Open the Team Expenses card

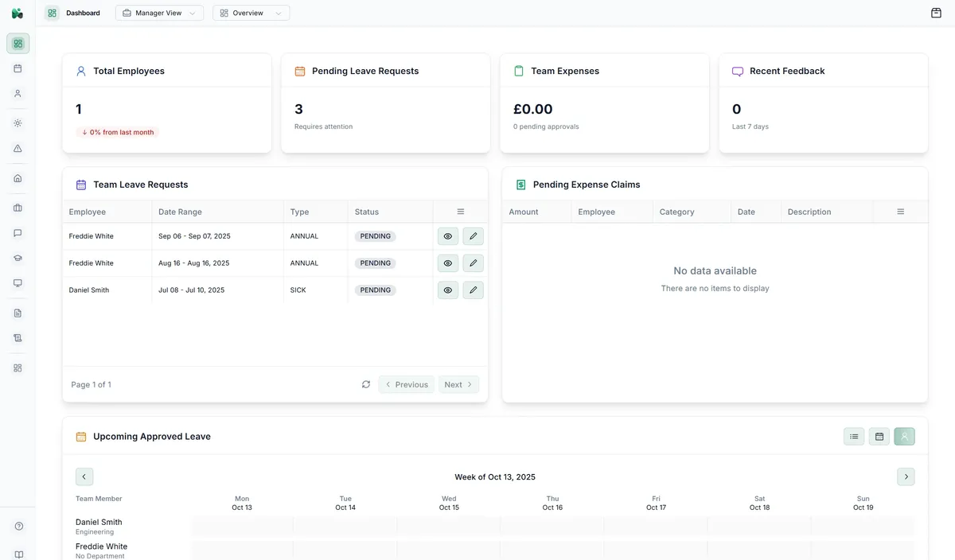pos(605,103)
